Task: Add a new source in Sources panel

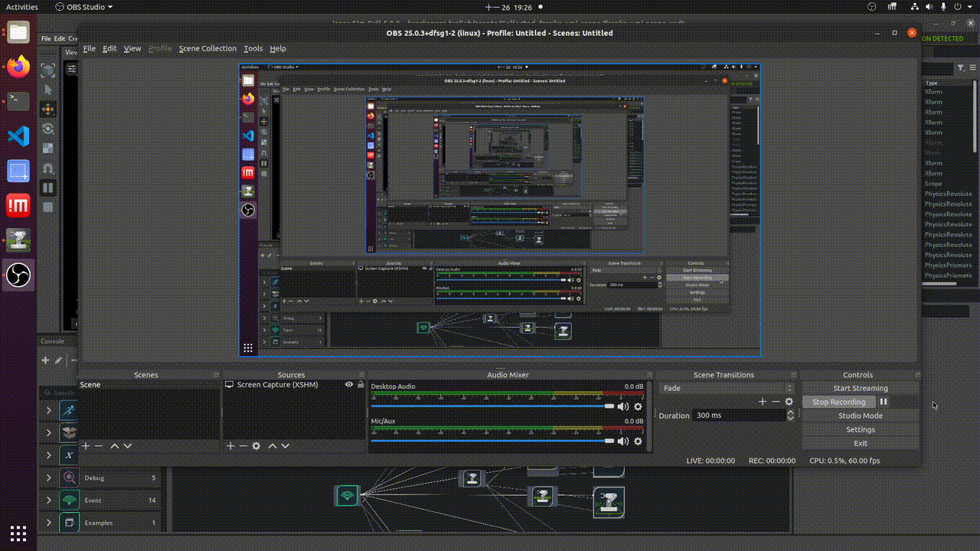Action: [x=230, y=446]
